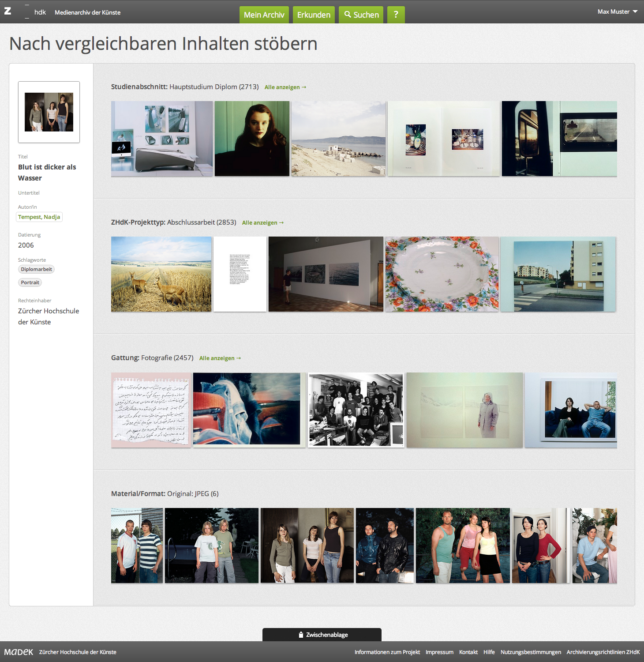Image resolution: width=644 pixels, height=662 pixels.
Task: Open the deer in wheat field thumbnail
Action: [161, 274]
